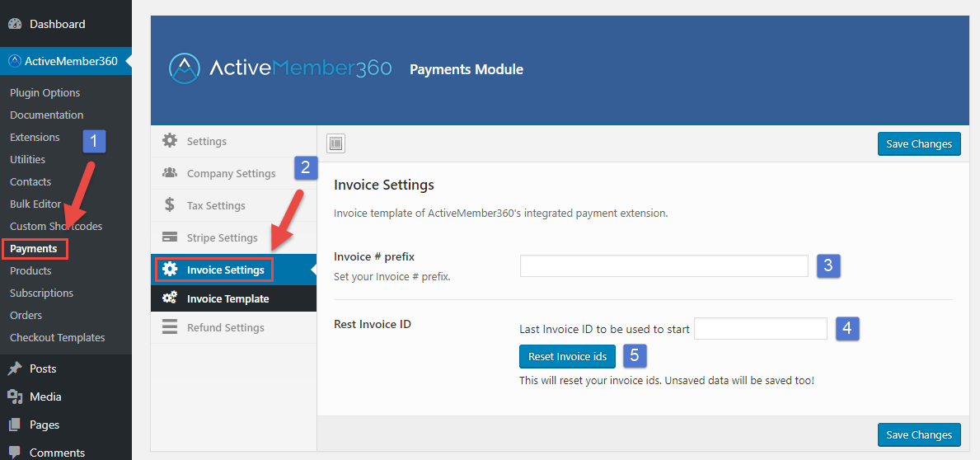
Task: Click 'This will reset your invoice ids' note
Action: (667, 380)
